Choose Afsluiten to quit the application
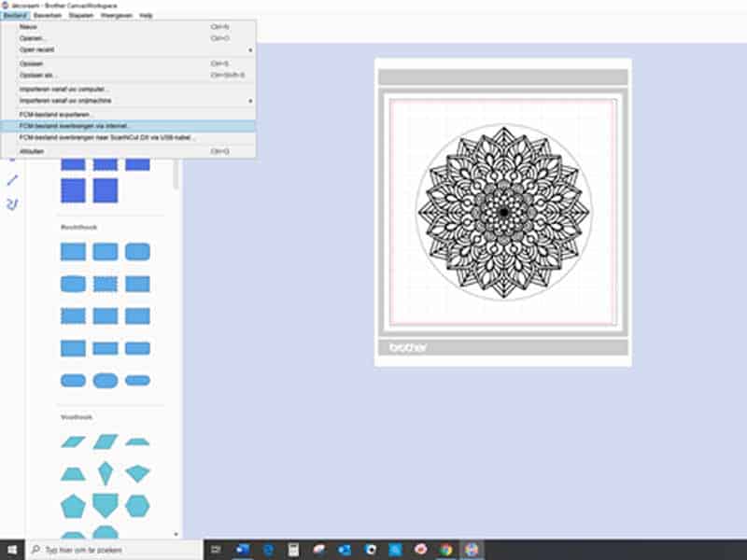The image size is (747, 560). click(128, 151)
